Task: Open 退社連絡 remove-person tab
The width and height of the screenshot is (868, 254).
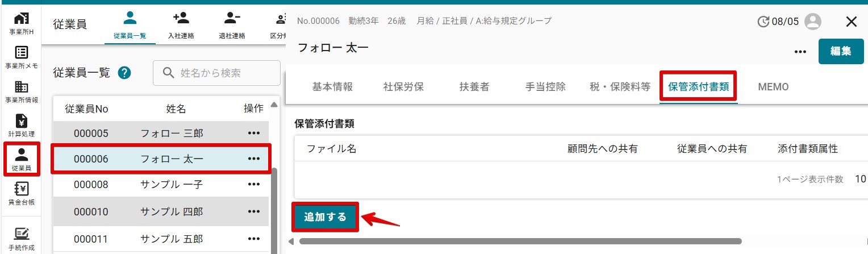Action: click(x=232, y=25)
